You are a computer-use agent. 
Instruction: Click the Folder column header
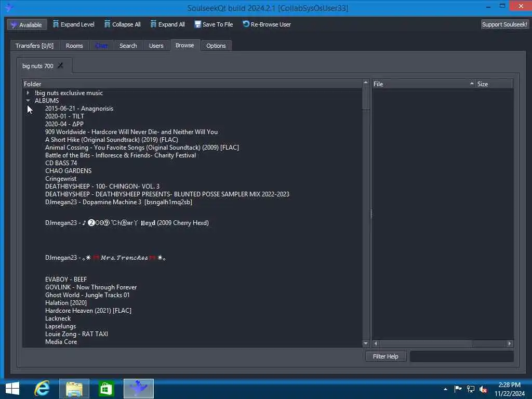coord(192,84)
